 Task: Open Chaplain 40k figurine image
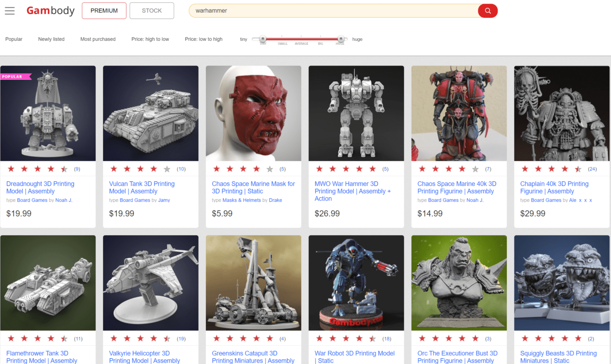point(562,113)
